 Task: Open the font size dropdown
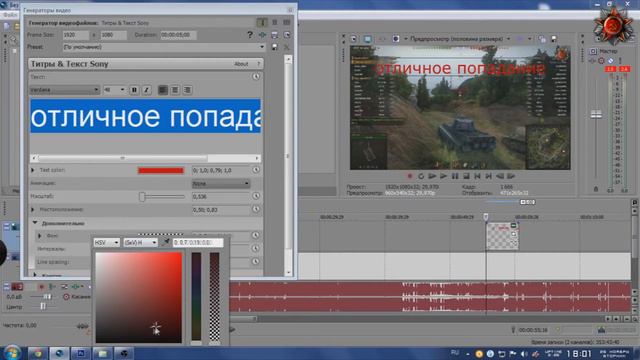pyautogui.click(x=114, y=90)
